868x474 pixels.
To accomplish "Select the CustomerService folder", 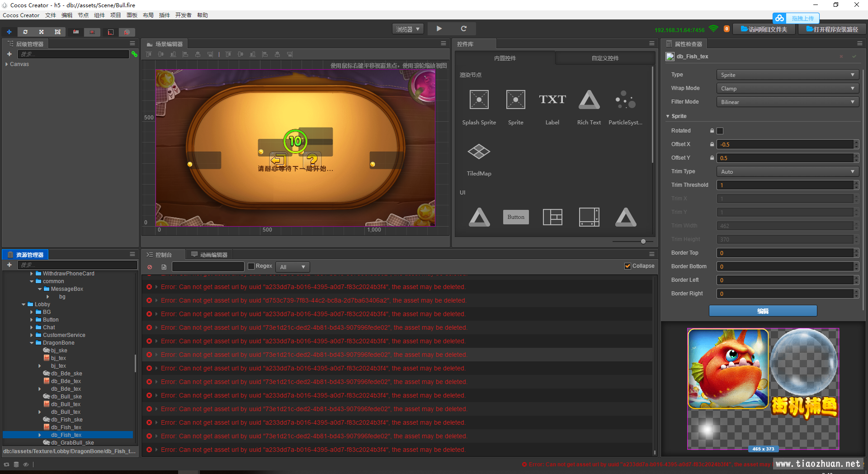I will tap(64, 335).
